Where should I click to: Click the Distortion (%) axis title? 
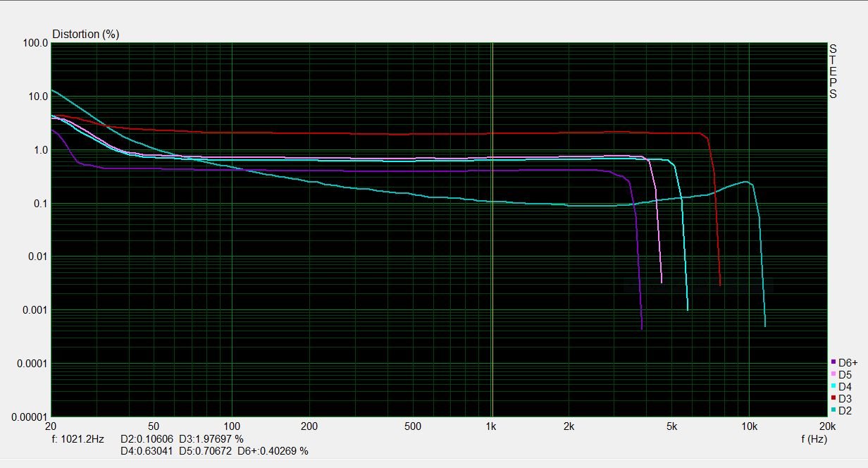click(x=85, y=34)
